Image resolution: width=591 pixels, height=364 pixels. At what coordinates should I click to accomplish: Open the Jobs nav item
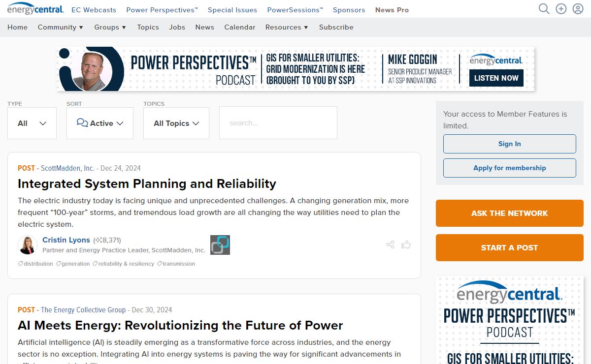(x=177, y=27)
